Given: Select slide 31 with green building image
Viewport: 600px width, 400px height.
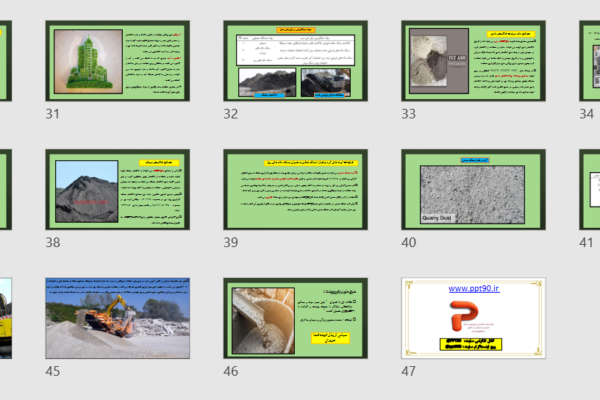Looking at the screenshot, I should tap(117, 61).
